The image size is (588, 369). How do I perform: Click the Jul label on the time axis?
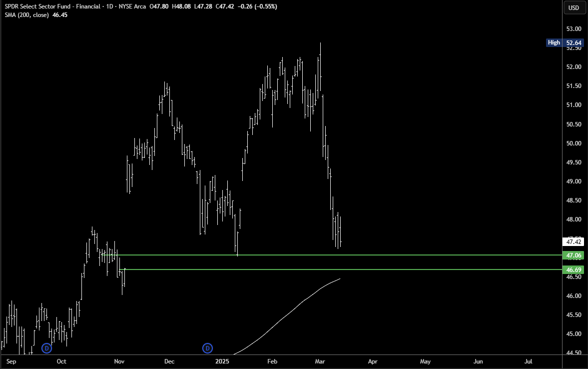(528, 361)
